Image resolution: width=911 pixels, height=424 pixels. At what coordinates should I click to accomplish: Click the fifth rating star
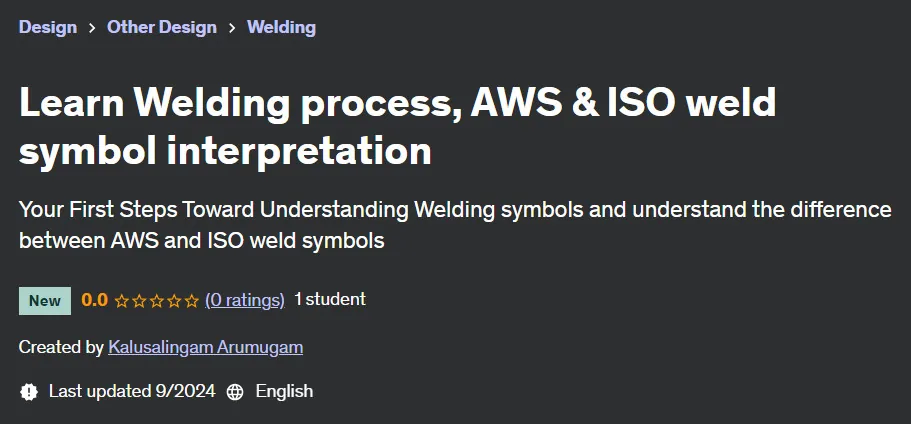[192, 301]
